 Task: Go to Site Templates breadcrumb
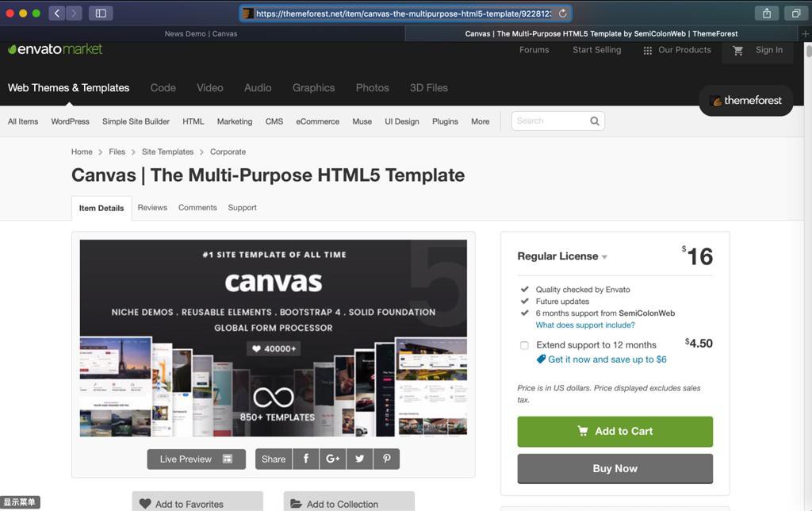coord(167,152)
